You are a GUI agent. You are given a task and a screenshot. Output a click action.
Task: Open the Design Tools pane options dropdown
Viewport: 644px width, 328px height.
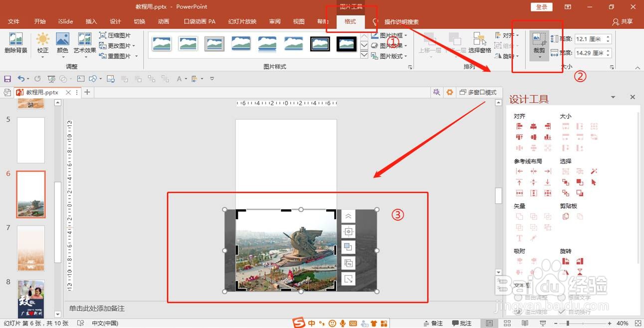pos(613,97)
